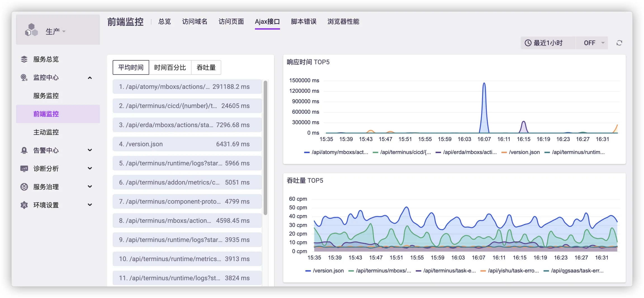Select the /api/atomy/mboxs/actions row
Screen dimensions: 644x298
tap(187, 87)
